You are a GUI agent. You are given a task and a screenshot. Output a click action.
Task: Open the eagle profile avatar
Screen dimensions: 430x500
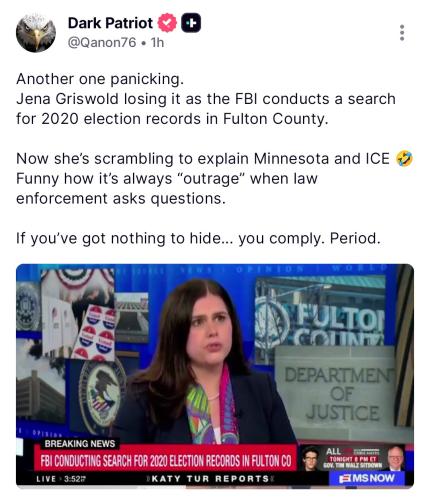[x=36, y=33]
